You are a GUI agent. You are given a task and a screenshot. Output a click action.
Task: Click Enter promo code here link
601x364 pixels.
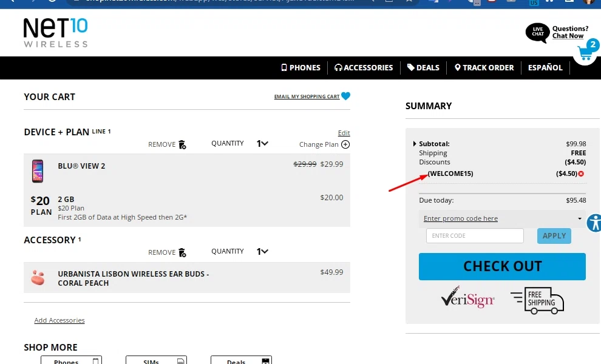click(460, 218)
